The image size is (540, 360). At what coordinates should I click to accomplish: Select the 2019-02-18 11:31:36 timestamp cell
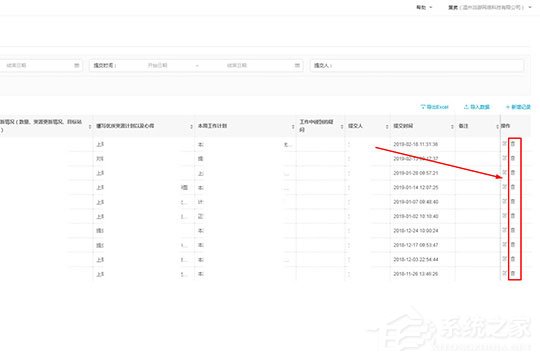(416, 144)
